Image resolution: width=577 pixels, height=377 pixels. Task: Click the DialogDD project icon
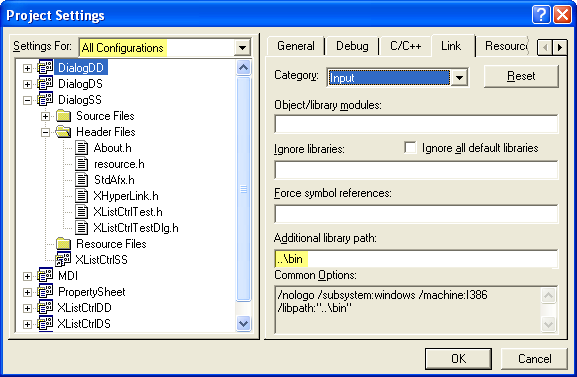click(45, 68)
